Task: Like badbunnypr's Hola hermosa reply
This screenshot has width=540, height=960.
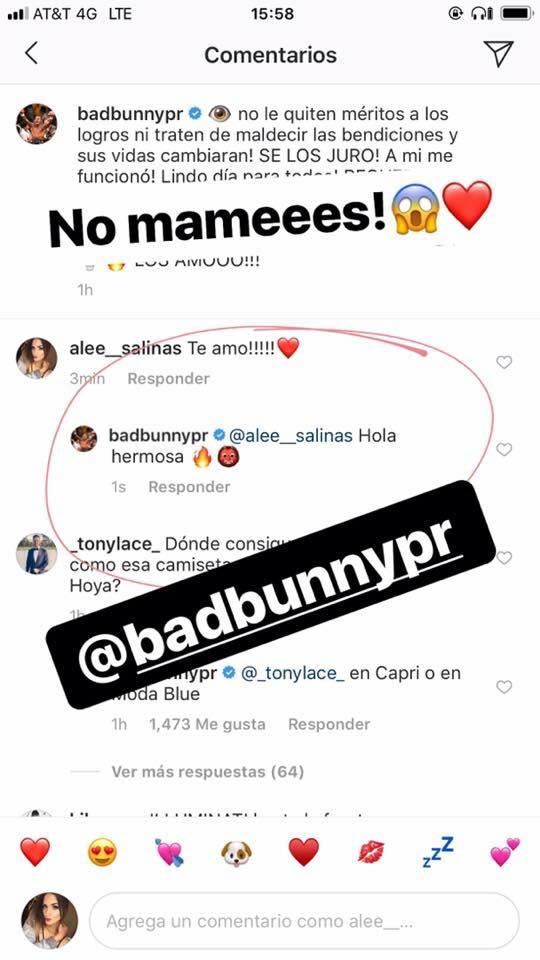Action: (504, 449)
